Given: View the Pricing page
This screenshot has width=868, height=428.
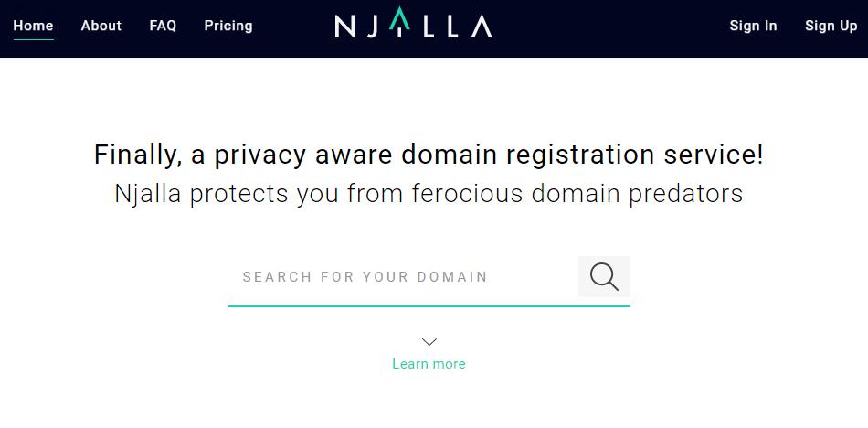Looking at the screenshot, I should tap(228, 26).
